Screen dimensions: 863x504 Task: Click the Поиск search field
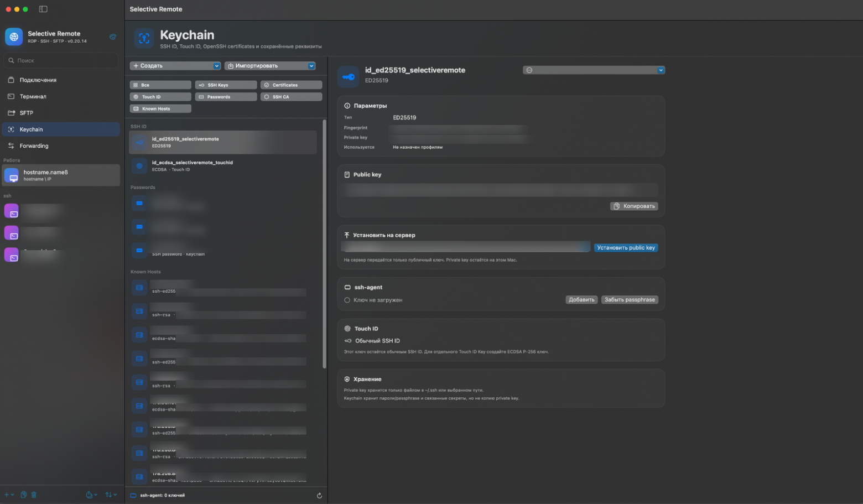(60, 60)
